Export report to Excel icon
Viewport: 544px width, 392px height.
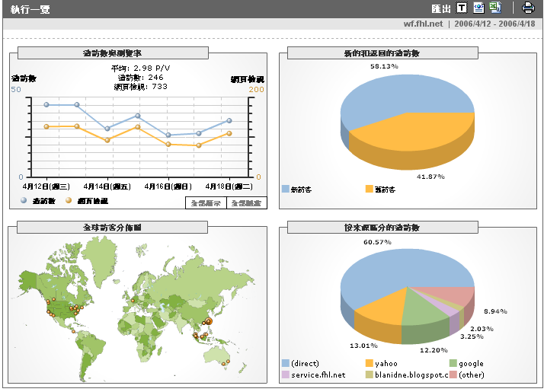(495, 8)
